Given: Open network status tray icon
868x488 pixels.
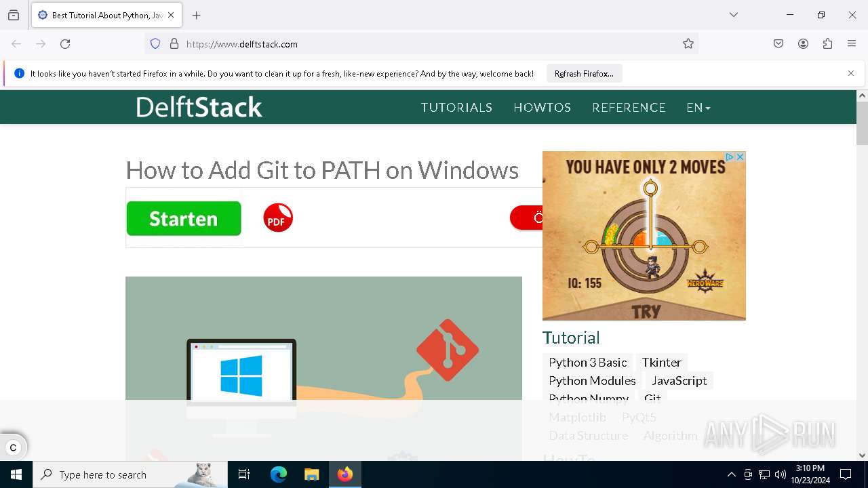Looking at the screenshot, I should pyautogui.click(x=764, y=474).
